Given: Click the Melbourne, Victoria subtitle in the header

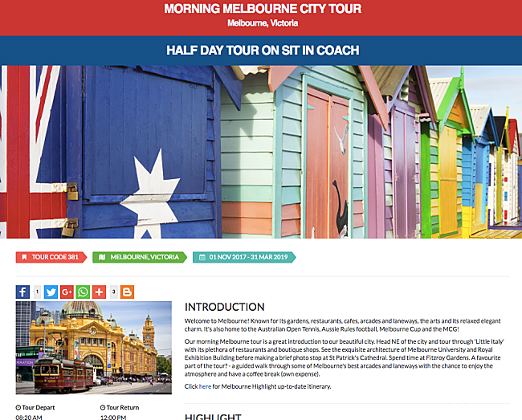Looking at the screenshot, I should [263, 23].
